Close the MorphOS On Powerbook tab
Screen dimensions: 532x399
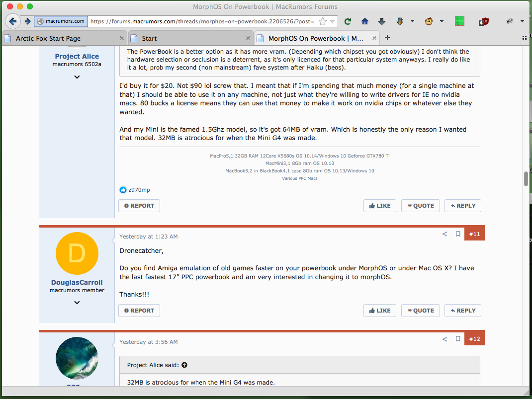tap(374, 38)
